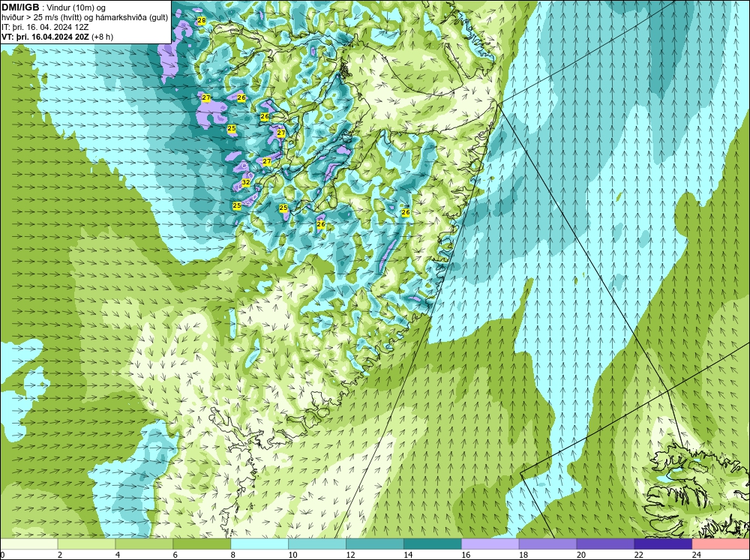The width and height of the screenshot is (750, 560).
Task: Click the scale value 8 under the color bar
Action: [233, 555]
